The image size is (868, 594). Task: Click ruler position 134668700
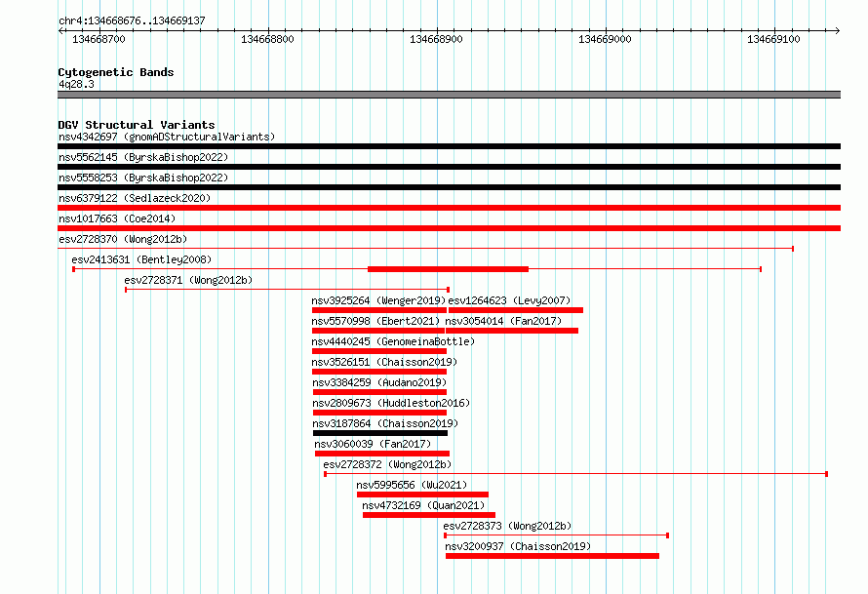99,39
